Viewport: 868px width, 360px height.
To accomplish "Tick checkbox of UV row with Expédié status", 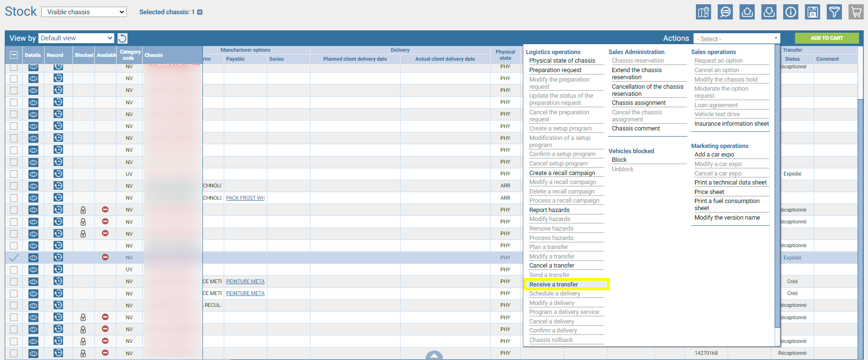I will (x=14, y=174).
